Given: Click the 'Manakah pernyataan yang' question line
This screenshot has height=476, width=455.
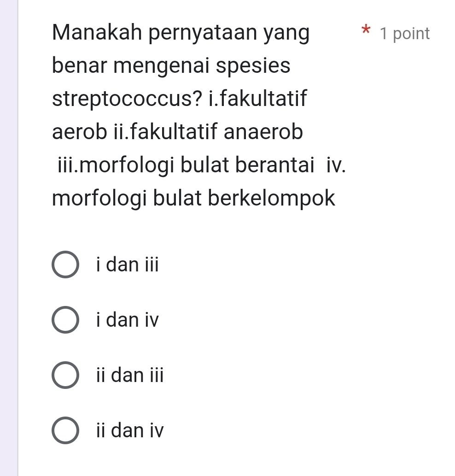Looking at the screenshot, I should click(x=181, y=34).
